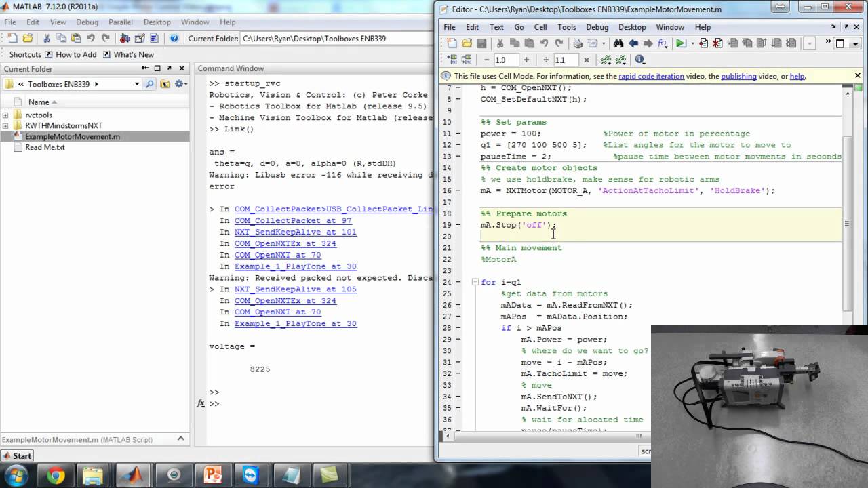The width and height of the screenshot is (868, 488).
Task: Open stack dropdown in Editor toolbar
Action: click(810, 43)
